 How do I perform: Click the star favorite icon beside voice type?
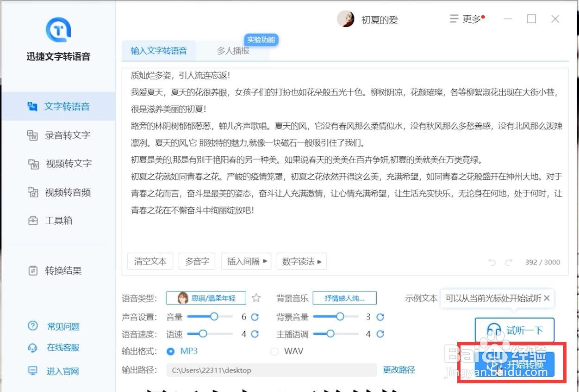click(256, 298)
